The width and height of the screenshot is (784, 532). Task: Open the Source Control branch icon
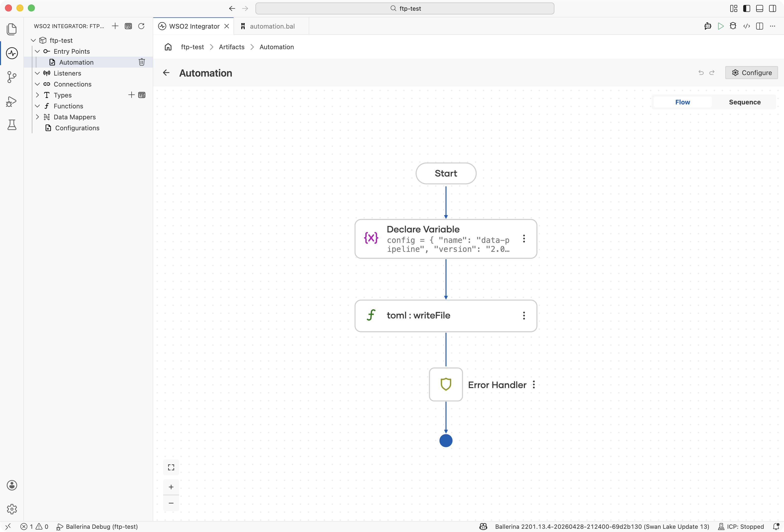tap(12, 77)
